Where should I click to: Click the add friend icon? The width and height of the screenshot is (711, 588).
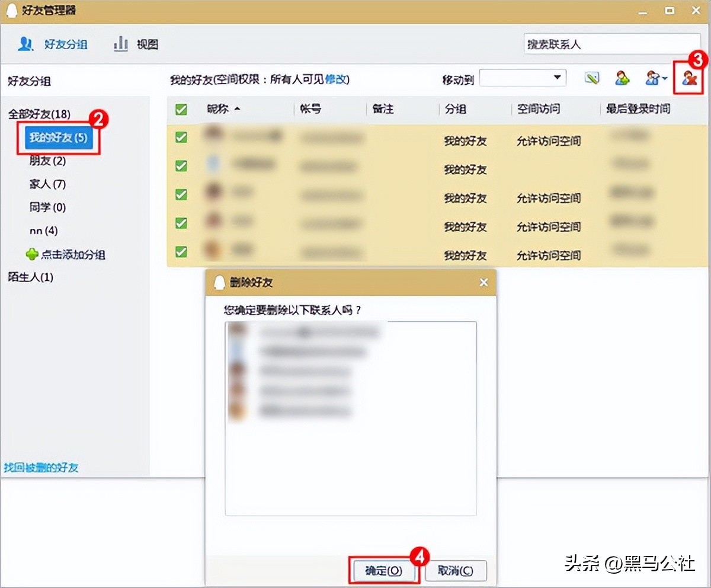pos(622,78)
